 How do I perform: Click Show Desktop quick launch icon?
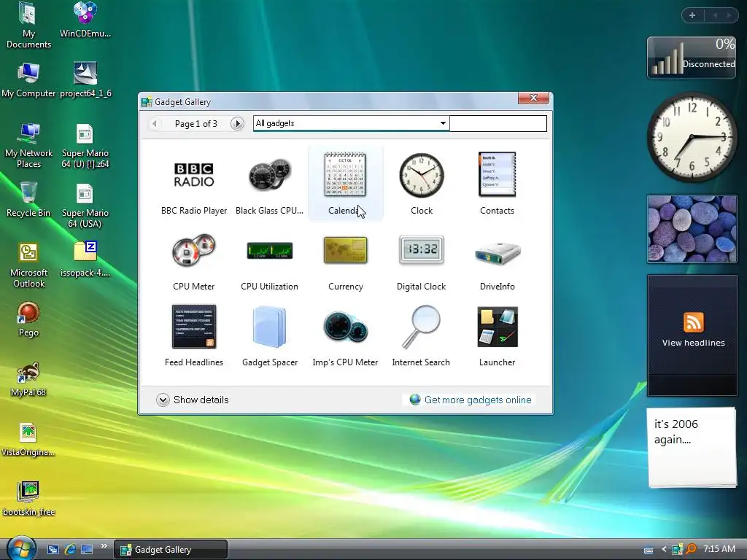coord(87,550)
